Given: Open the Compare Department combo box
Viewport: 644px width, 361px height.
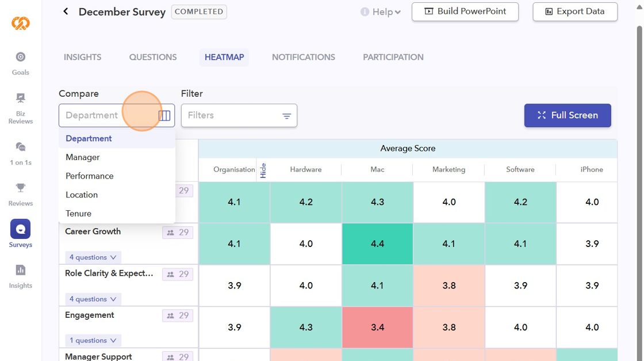Looking at the screenshot, I should pyautogui.click(x=117, y=116).
